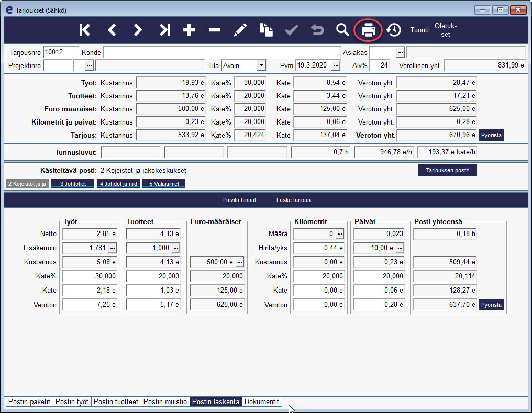Click the Työt Kate field showing 2,18 e
Viewport: 532px width, 413px height.
[90, 291]
